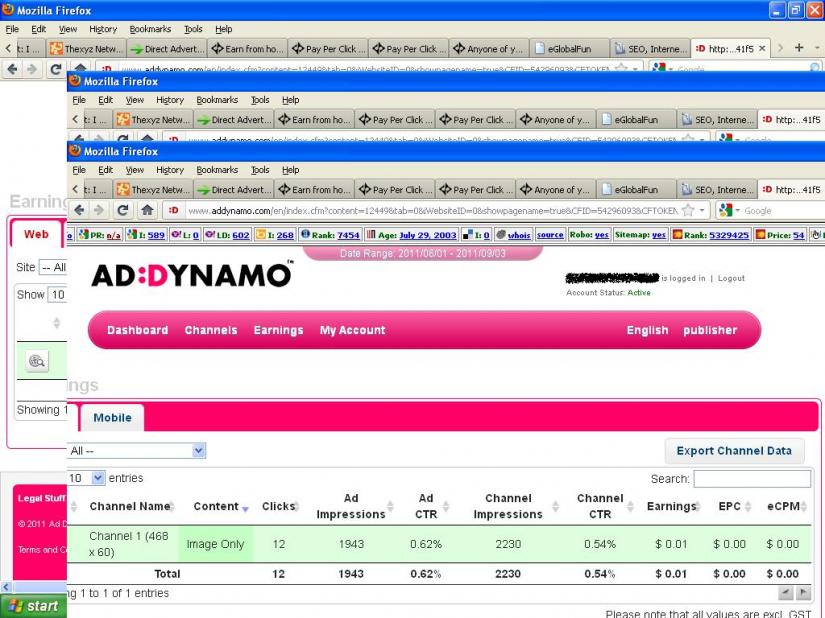Open File menu in rearmost Firefox window
This screenshot has width=825, height=618.
(x=12, y=29)
